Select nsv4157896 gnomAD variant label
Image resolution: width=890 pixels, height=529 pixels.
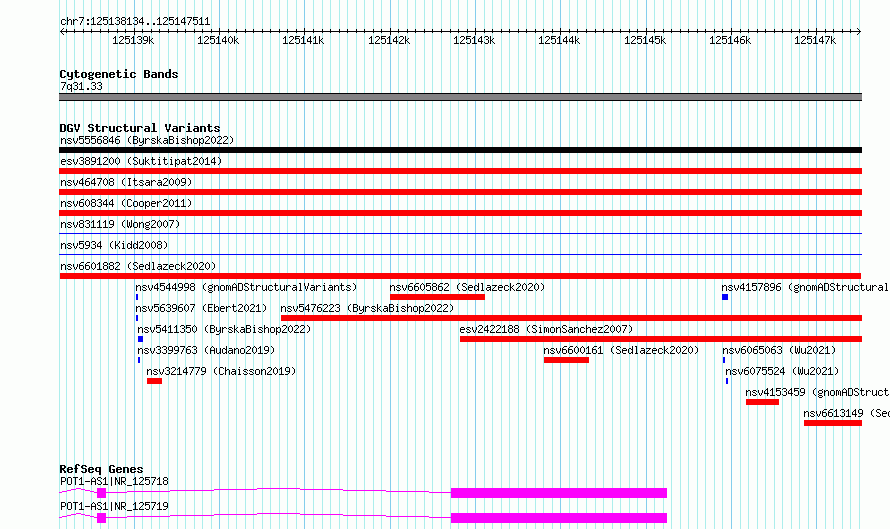click(805, 287)
